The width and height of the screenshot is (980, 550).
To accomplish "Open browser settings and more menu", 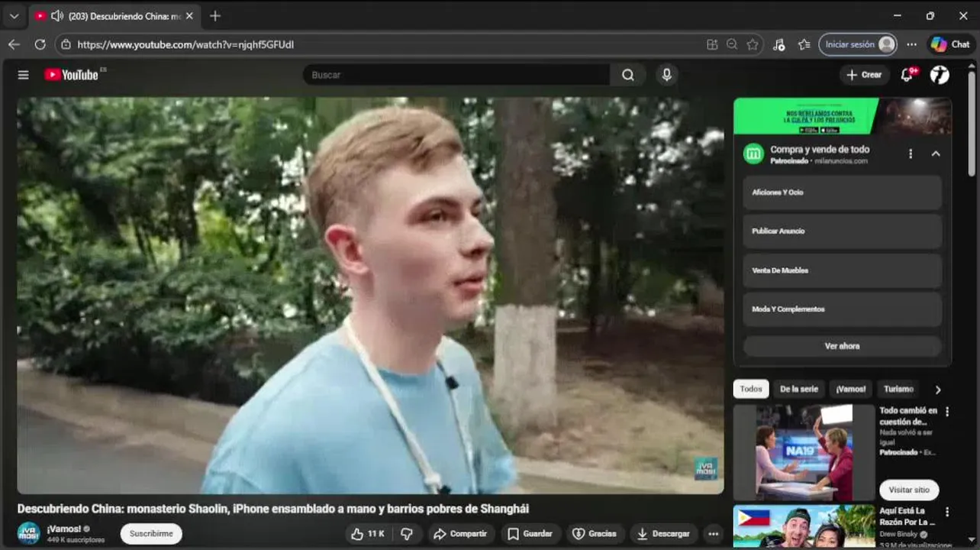I will pyautogui.click(x=912, y=44).
